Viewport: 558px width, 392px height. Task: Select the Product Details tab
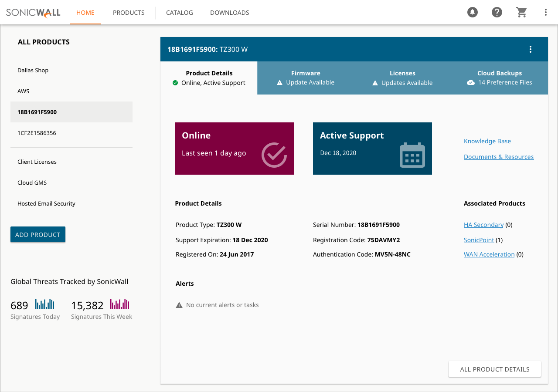pos(209,78)
